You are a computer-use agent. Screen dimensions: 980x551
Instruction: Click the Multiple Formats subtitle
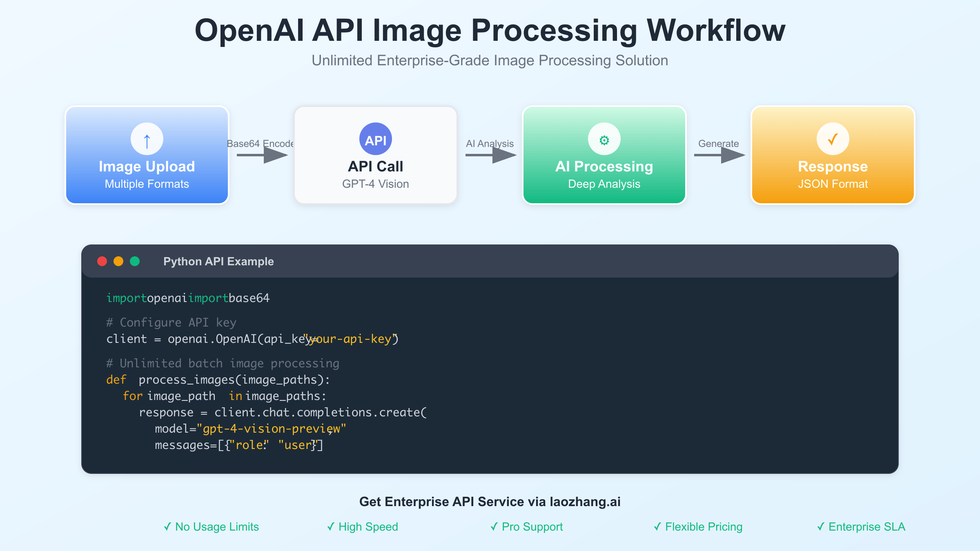click(147, 184)
